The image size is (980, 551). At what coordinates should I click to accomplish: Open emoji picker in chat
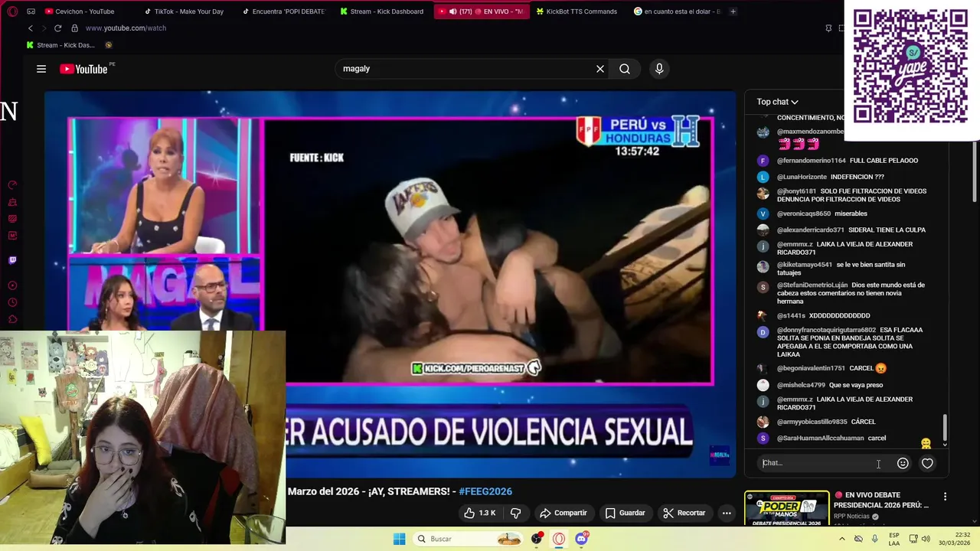(x=903, y=463)
